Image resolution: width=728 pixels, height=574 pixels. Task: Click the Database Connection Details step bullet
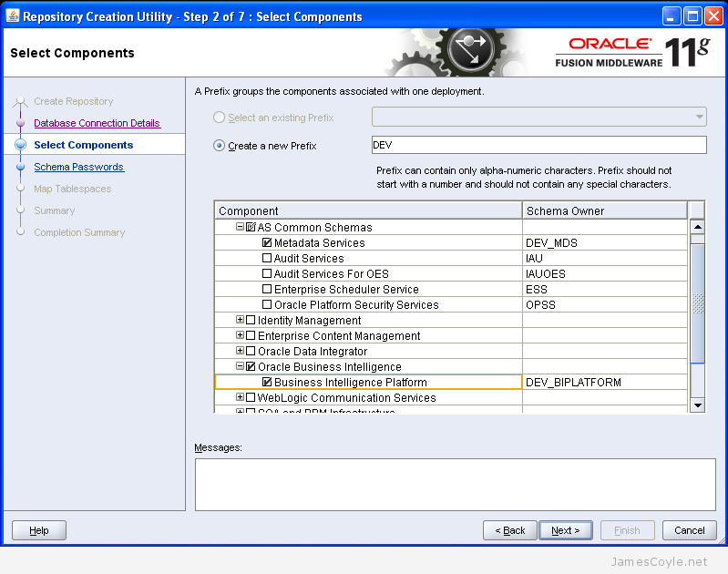pyautogui.click(x=20, y=123)
